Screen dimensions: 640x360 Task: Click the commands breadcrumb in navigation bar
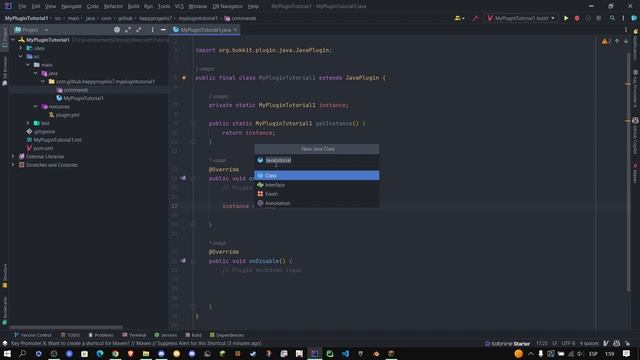point(240,18)
